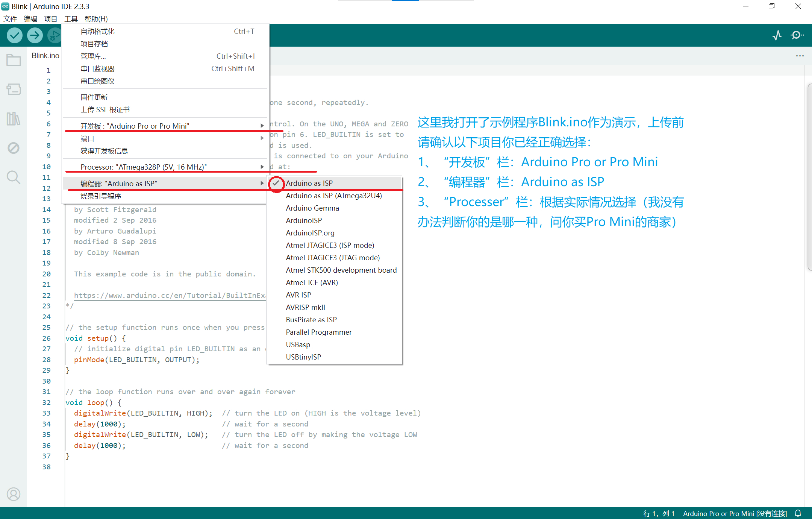Select 自动格式化 menu entry
This screenshot has width=812, height=519.
coord(165,32)
